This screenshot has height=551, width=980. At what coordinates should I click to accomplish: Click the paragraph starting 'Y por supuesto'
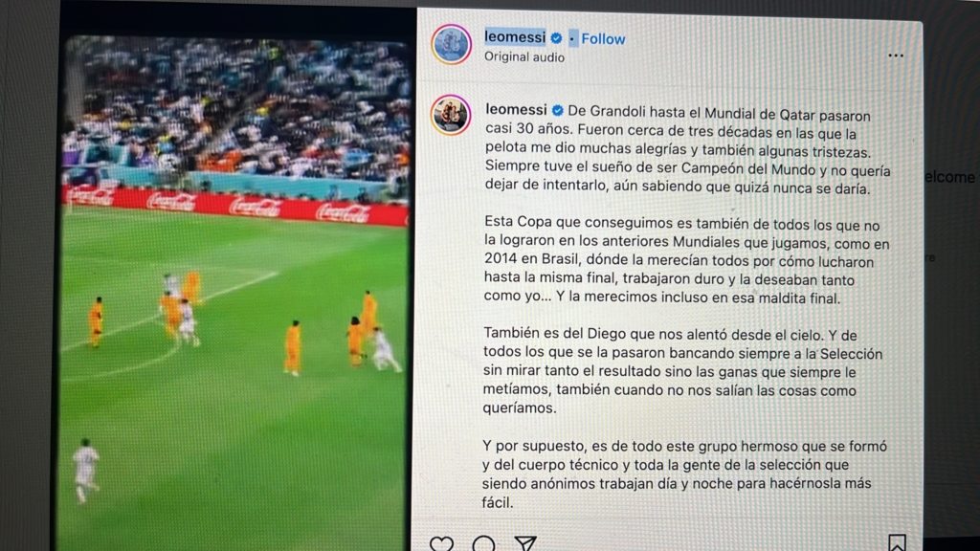[684, 474]
